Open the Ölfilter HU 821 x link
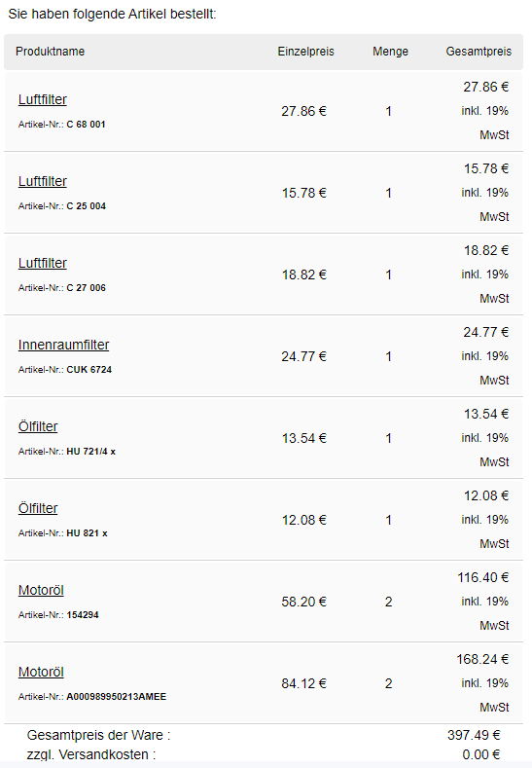This screenshot has height=768, width=532. 38,508
